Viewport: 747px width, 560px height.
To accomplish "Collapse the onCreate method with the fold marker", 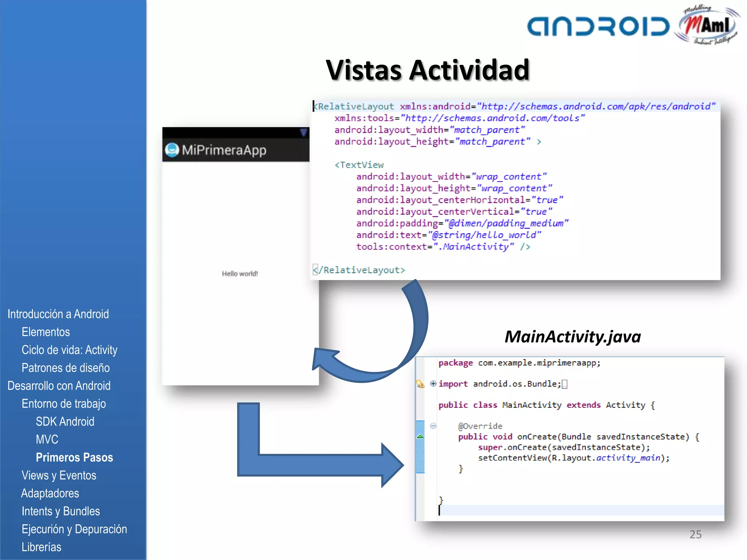I will click(433, 425).
